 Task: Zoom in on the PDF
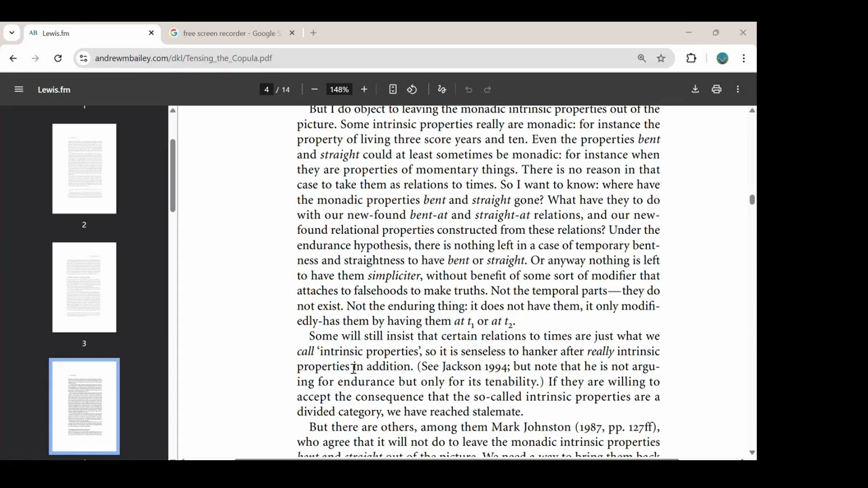[x=364, y=89]
